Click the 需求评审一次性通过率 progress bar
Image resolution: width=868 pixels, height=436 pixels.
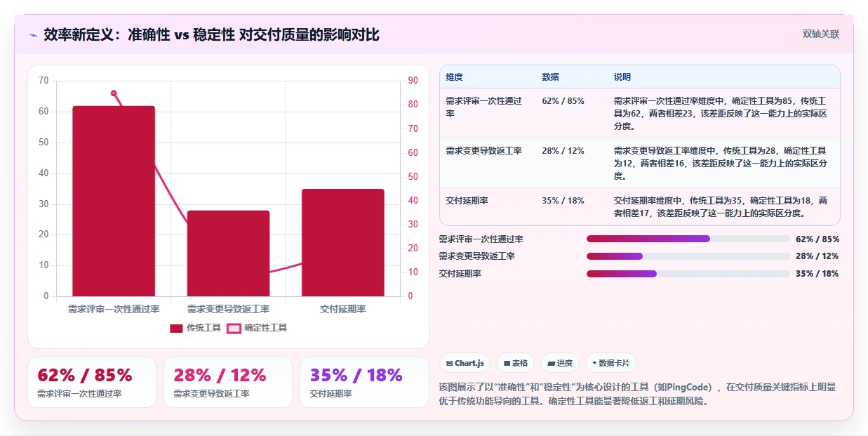coord(688,239)
